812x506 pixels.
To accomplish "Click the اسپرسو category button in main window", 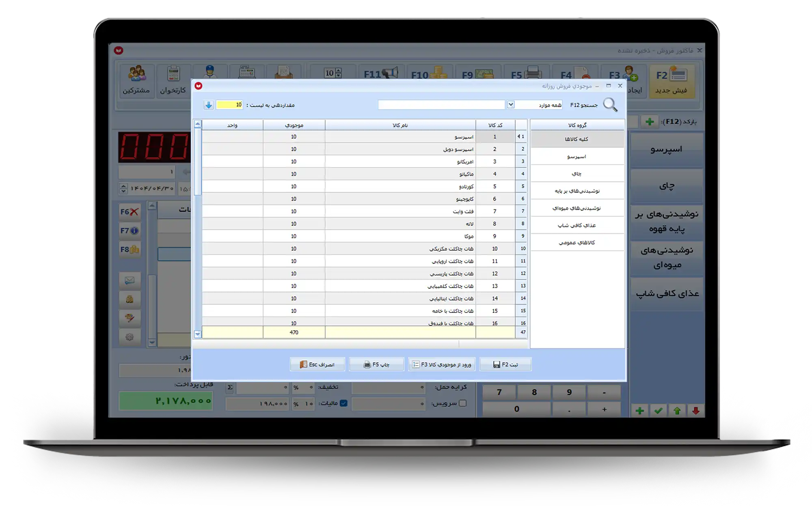I will click(667, 149).
